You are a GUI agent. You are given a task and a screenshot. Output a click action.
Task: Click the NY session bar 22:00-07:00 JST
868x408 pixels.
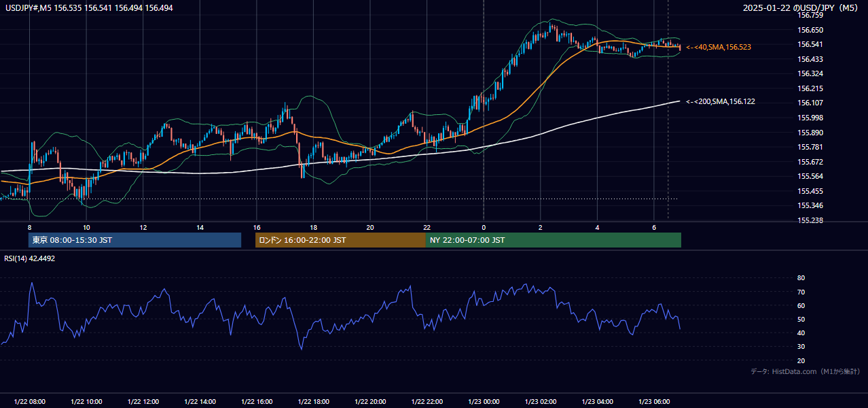click(x=554, y=240)
